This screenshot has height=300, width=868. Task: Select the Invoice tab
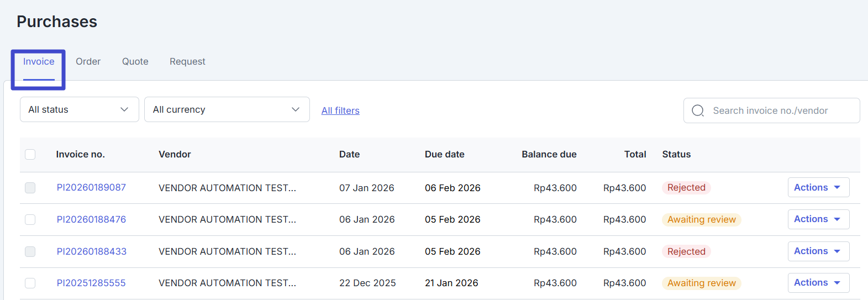click(39, 61)
